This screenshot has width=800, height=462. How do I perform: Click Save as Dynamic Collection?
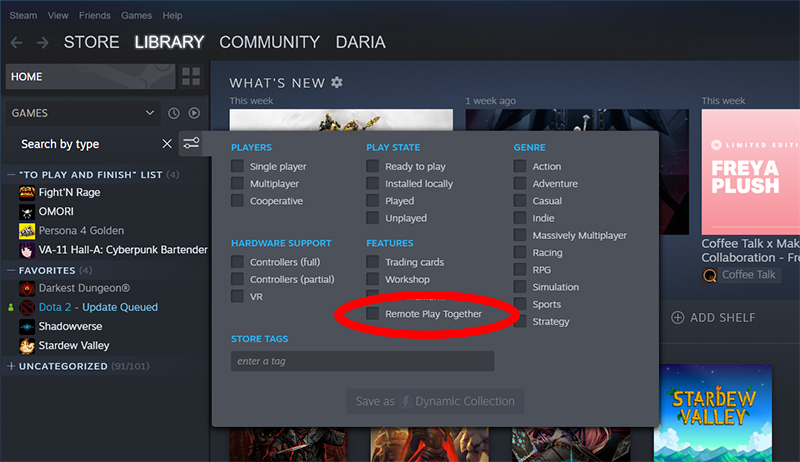coord(435,401)
